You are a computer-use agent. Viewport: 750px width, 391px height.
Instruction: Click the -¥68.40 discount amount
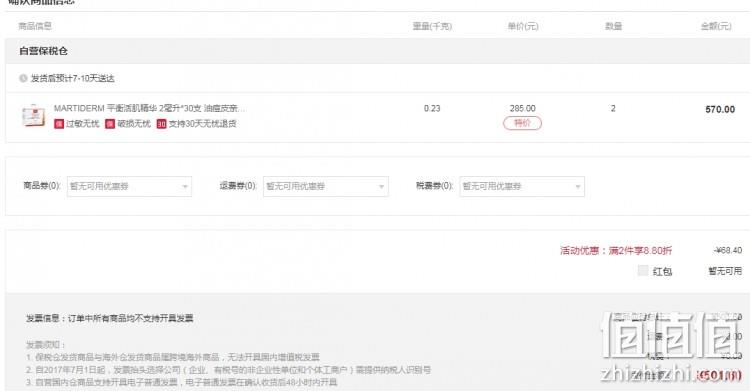(x=728, y=250)
